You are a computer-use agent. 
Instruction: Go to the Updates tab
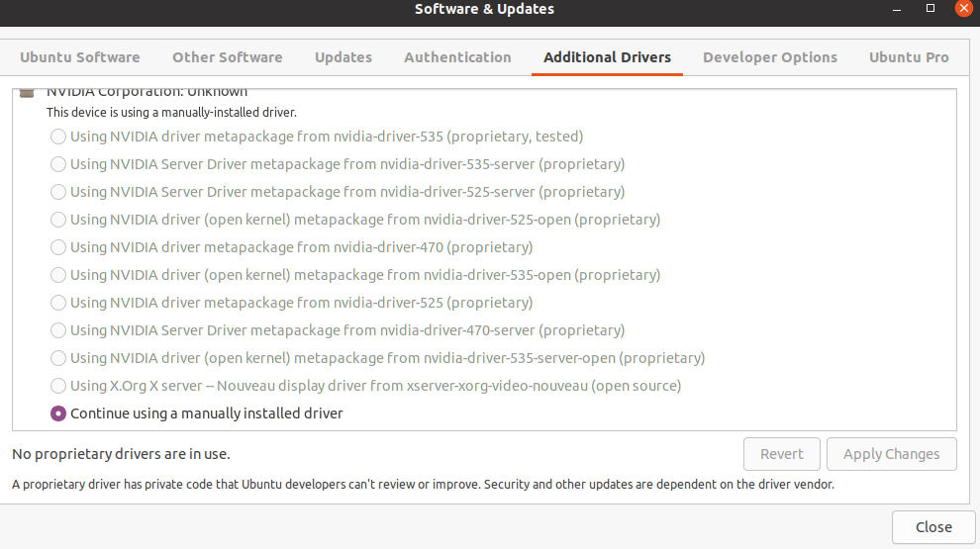[343, 57]
